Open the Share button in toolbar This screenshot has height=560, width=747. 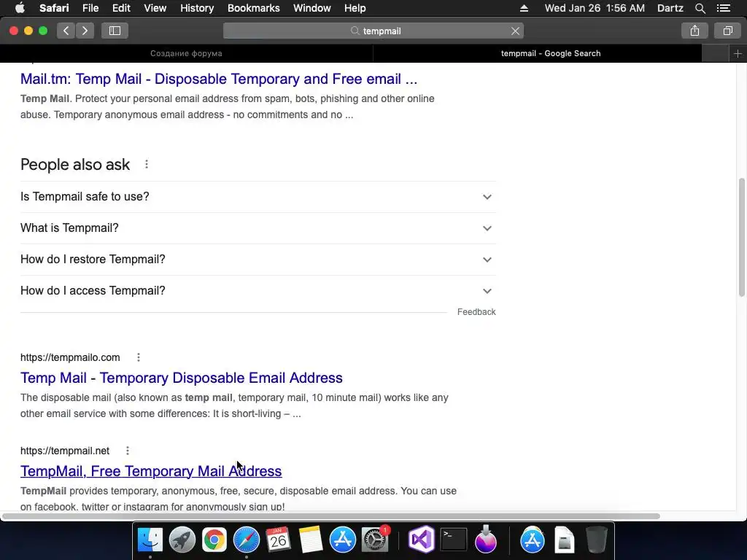click(694, 31)
